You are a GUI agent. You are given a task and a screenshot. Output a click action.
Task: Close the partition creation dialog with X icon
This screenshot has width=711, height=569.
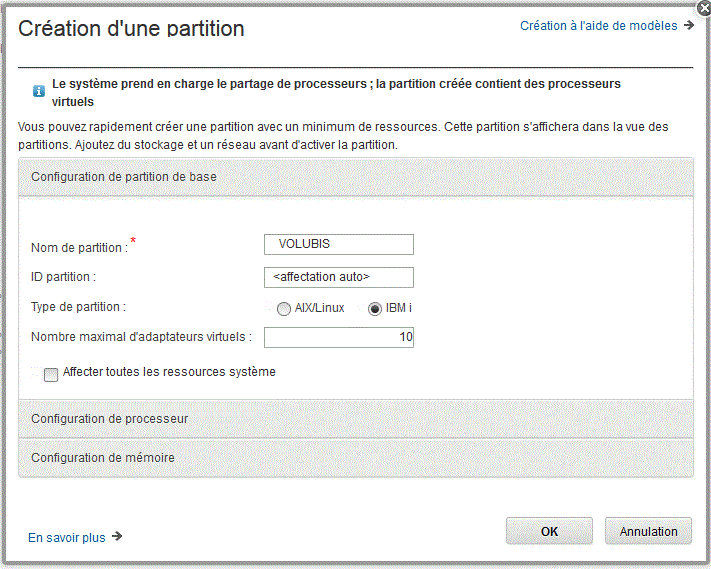(x=705, y=8)
